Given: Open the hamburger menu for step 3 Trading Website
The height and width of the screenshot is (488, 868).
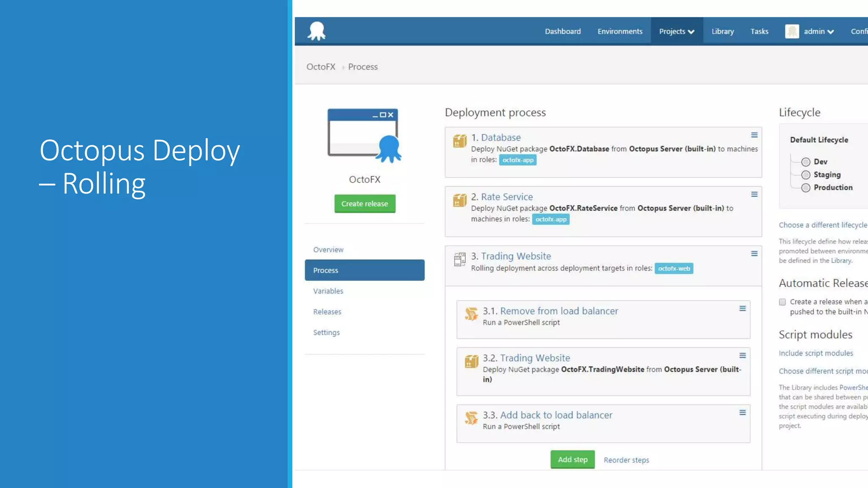Looking at the screenshot, I should tap(754, 254).
